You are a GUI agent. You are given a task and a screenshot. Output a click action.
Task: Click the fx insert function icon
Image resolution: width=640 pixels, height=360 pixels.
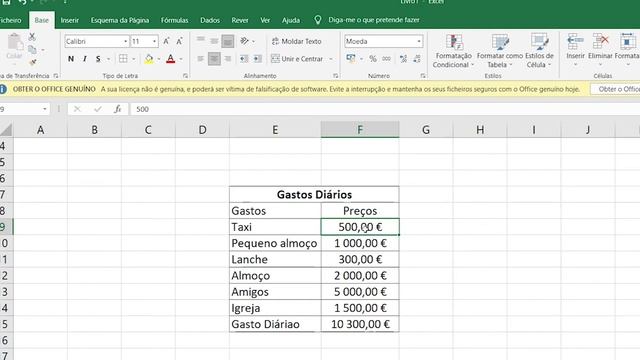click(118, 109)
